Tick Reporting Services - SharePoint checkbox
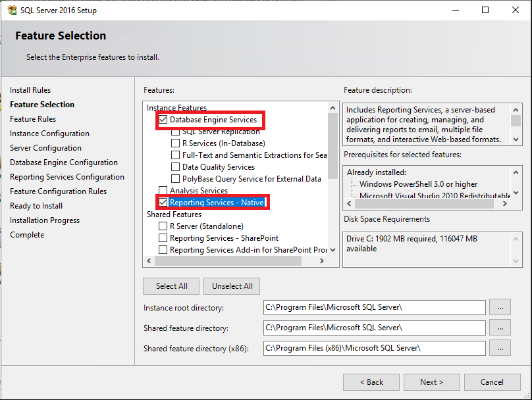532x400 pixels. 163,238
